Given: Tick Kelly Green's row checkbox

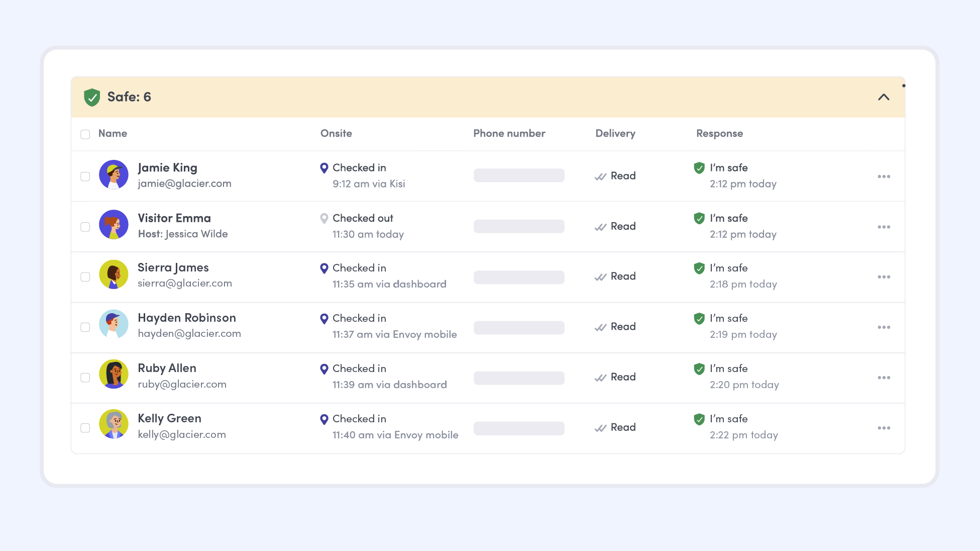Looking at the screenshot, I should pyautogui.click(x=85, y=428).
